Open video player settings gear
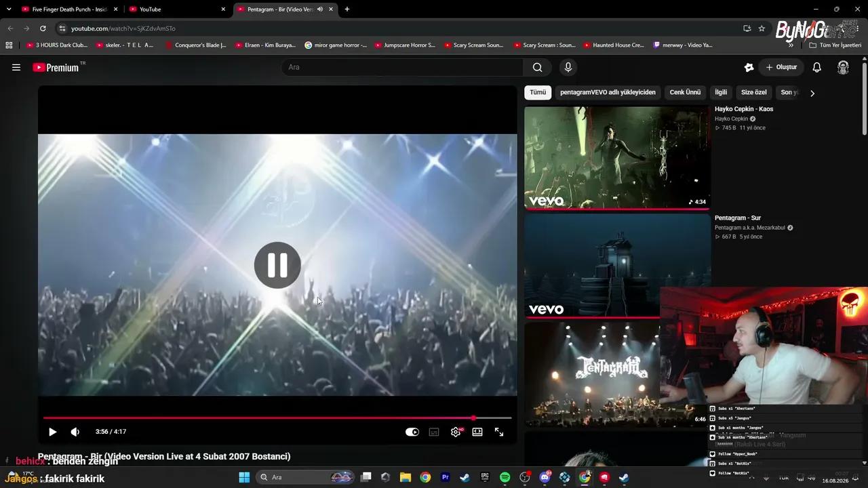The image size is (868, 488). pos(456,432)
